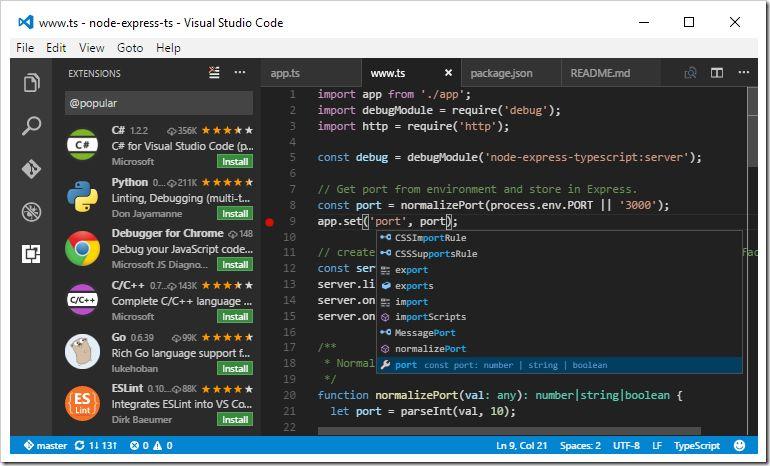The width and height of the screenshot is (770, 466).
Task: Click the master branch indicator
Action: pos(46,446)
